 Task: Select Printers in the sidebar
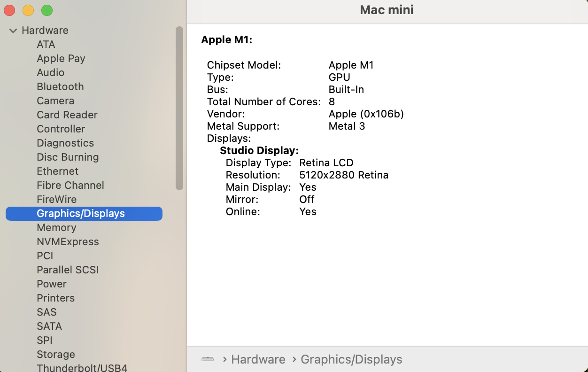pyautogui.click(x=56, y=298)
